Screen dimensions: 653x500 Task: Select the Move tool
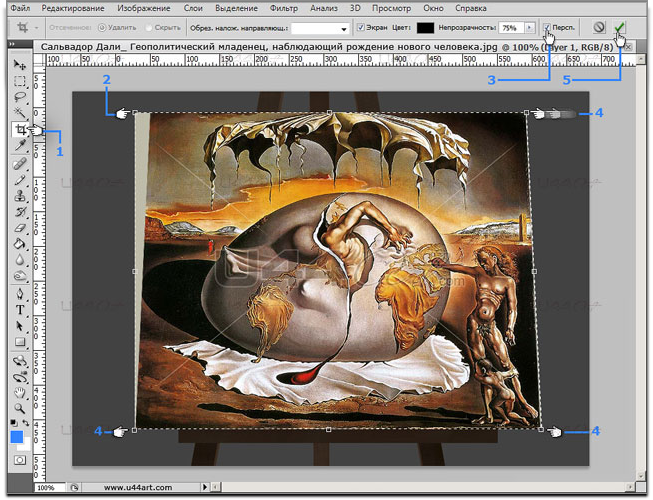click(x=20, y=64)
